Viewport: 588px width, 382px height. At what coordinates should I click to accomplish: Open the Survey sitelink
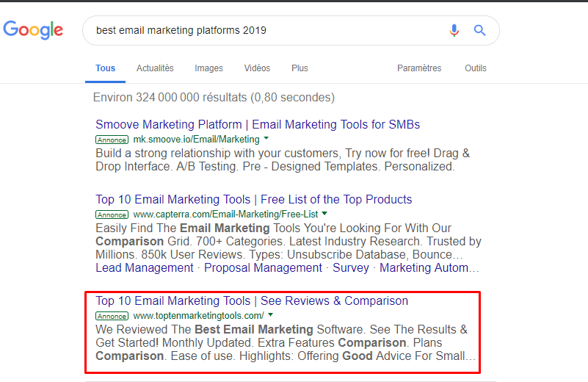coord(351,268)
